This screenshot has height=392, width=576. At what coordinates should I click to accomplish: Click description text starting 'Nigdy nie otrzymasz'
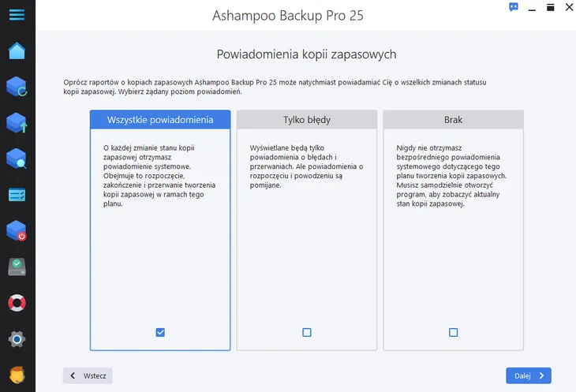(451, 176)
